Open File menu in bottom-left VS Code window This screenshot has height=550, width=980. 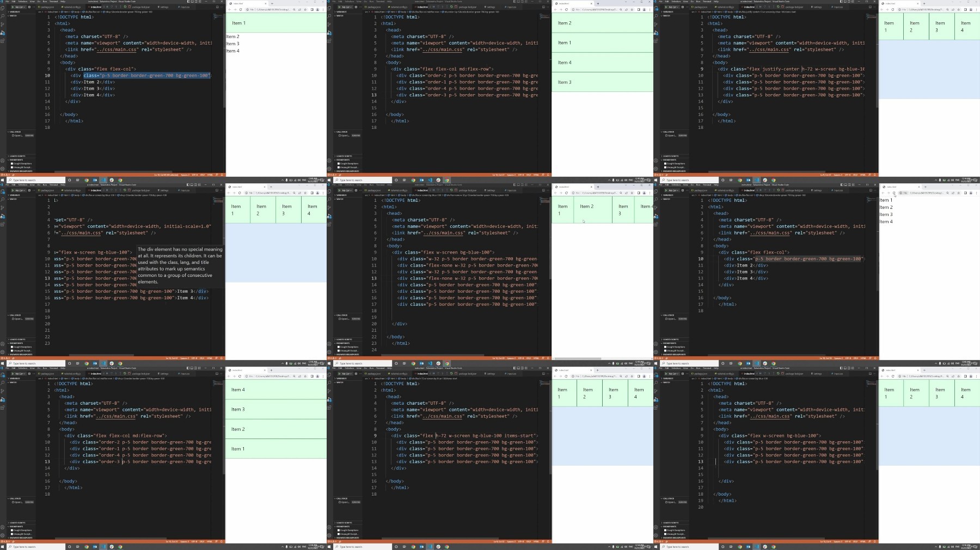tap(7, 368)
